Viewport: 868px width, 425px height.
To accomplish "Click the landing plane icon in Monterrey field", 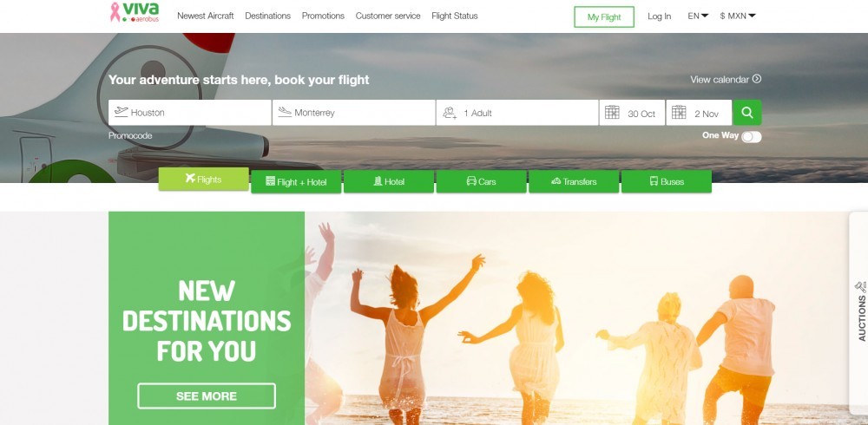I will 285,112.
